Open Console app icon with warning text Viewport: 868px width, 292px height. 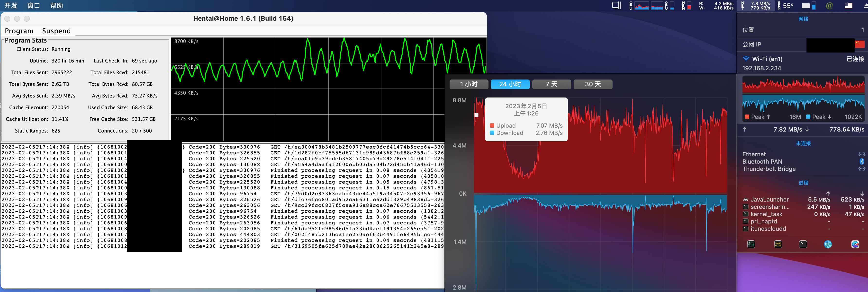coord(778,244)
